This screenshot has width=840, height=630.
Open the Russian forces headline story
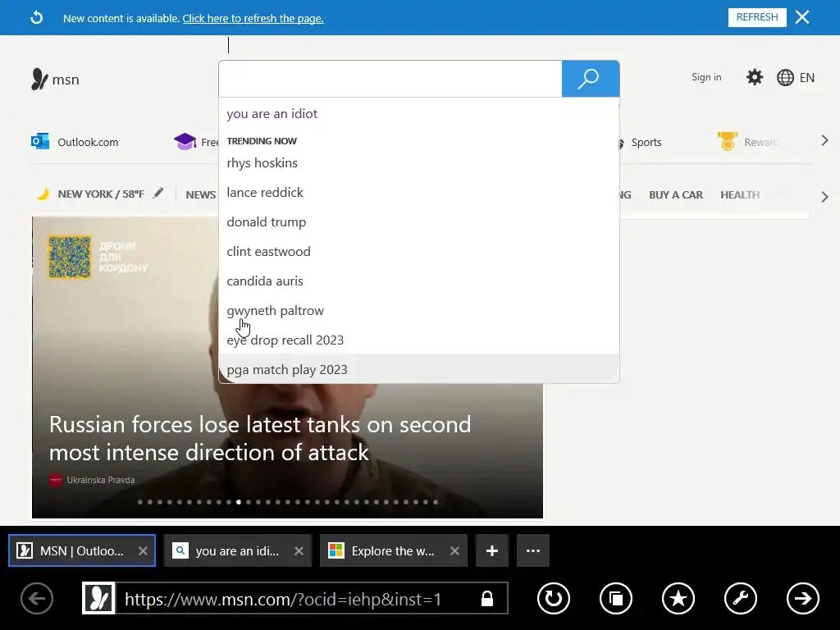pyautogui.click(x=260, y=438)
